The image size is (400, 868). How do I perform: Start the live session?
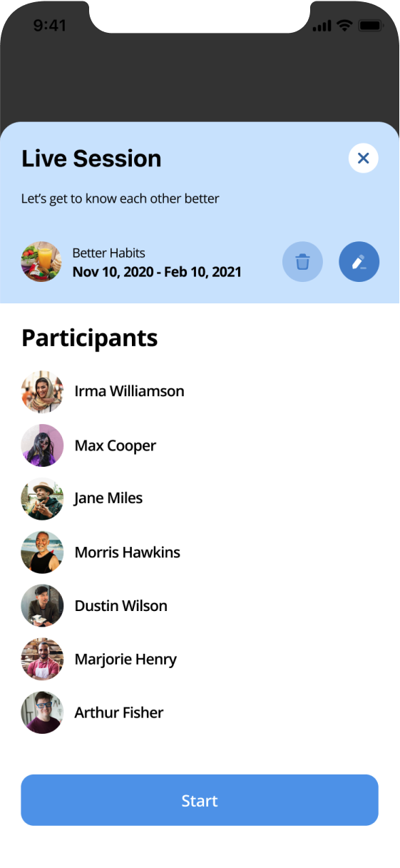[200, 800]
